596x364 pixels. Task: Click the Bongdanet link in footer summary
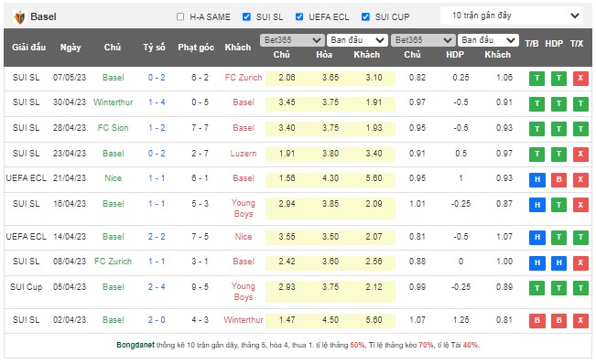(135, 345)
